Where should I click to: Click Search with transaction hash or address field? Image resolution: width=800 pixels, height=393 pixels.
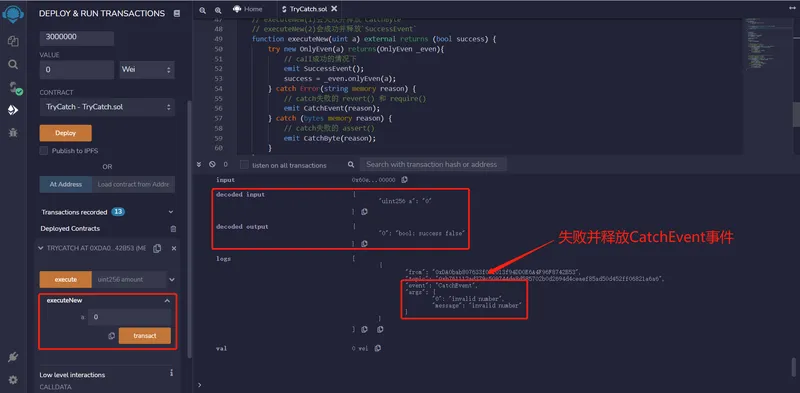[433, 164]
